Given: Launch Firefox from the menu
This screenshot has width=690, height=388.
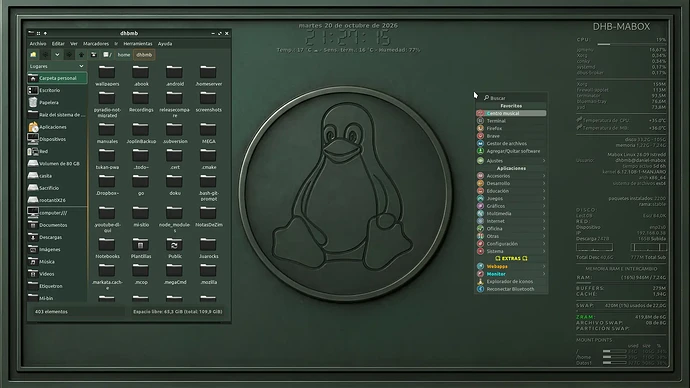Looking at the screenshot, I should 511,128.
